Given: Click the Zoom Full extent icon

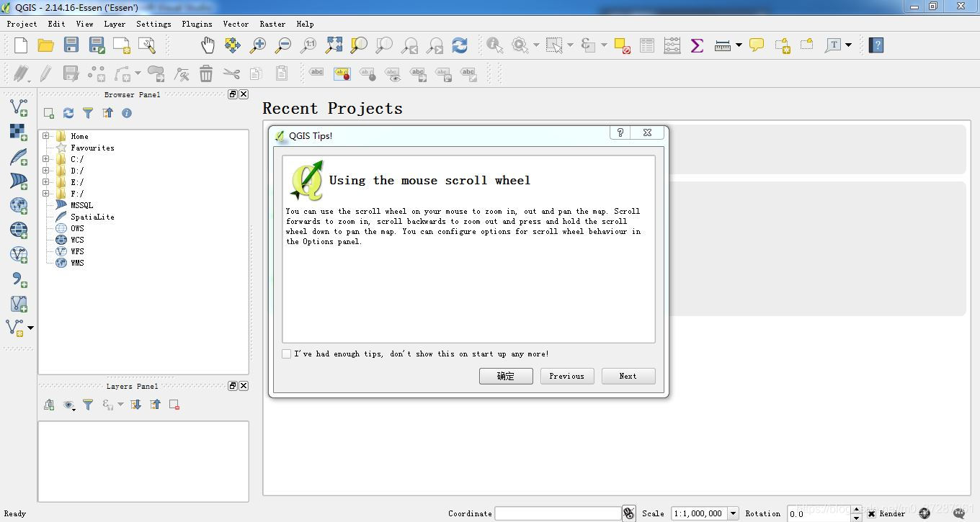Looking at the screenshot, I should click(x=334, y=45).
